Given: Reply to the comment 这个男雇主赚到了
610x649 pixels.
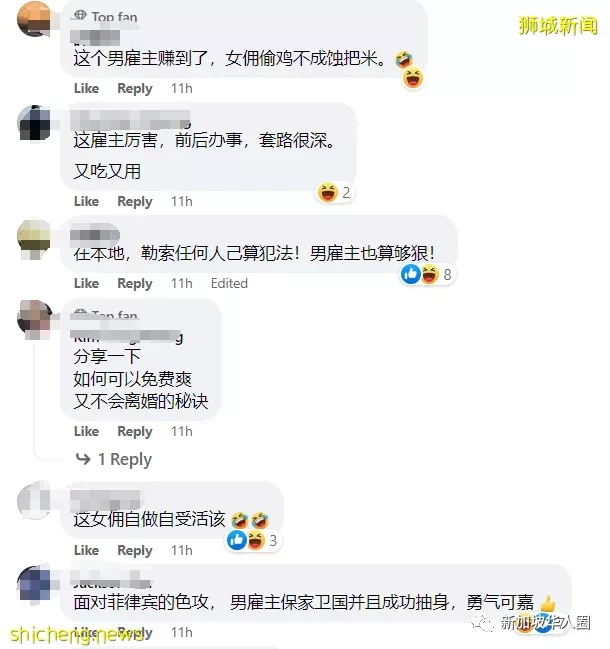Looking at the screenshot, I should (135, 89).
